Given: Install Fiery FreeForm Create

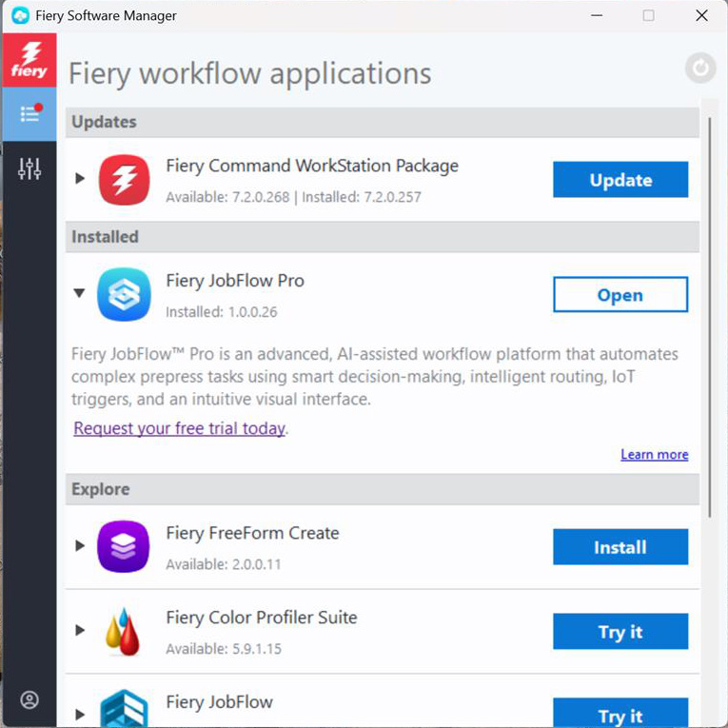Looking at the screenshot, I should click(x=620, y=547).
